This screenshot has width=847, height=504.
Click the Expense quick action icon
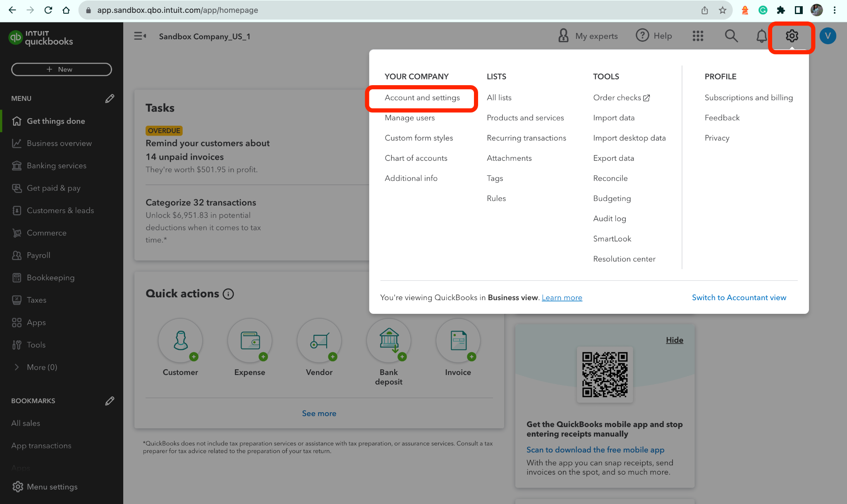click(250, 340)
